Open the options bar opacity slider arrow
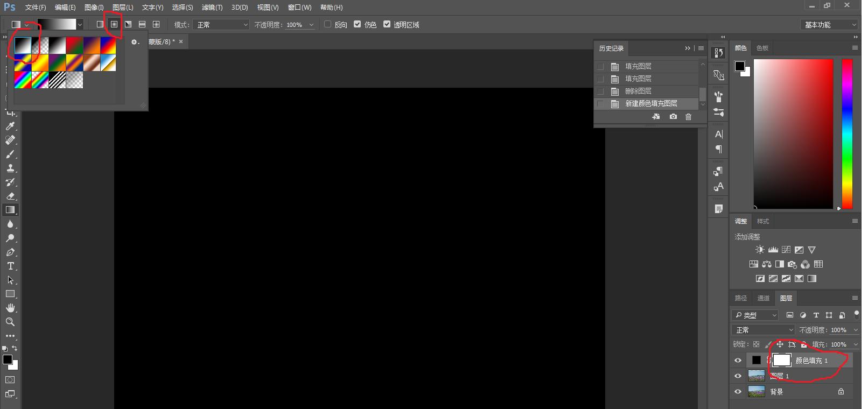This screenshot has height=409, width=868. pos(311,25)
